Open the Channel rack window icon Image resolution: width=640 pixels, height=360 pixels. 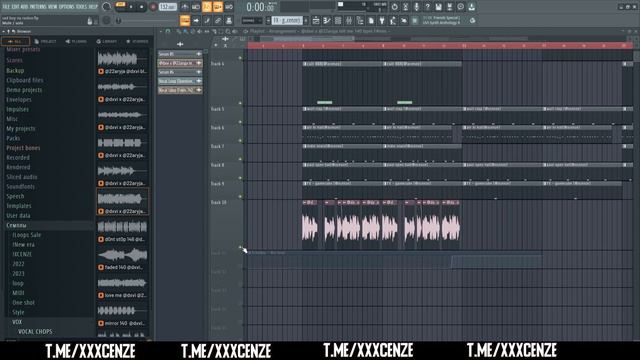[x=338, y=20]
